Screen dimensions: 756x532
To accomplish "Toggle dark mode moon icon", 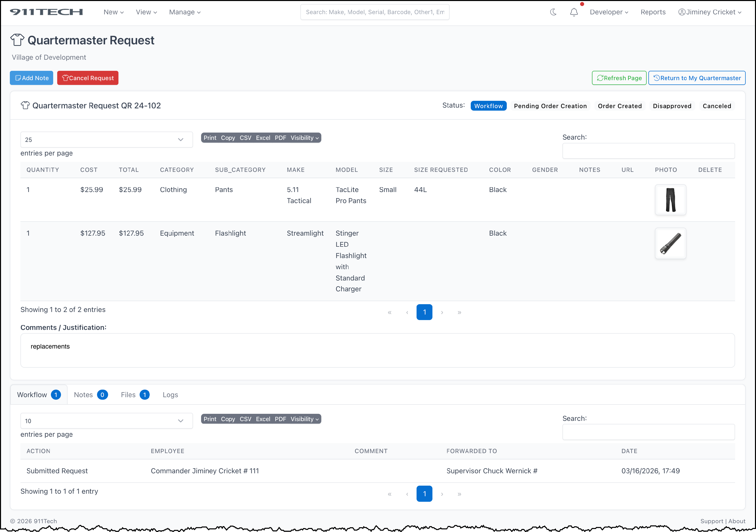I will (x=553, y=12).
